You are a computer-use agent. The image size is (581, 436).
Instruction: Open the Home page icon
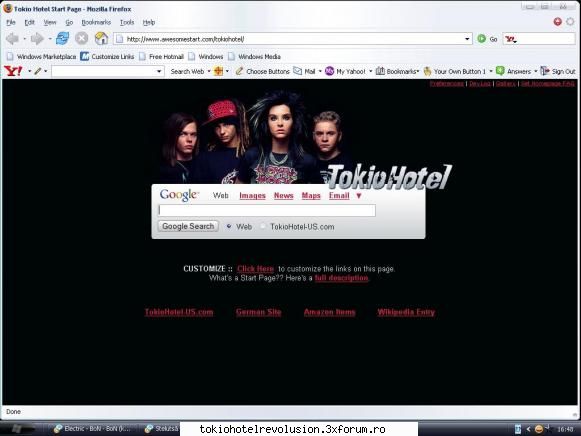101,38
